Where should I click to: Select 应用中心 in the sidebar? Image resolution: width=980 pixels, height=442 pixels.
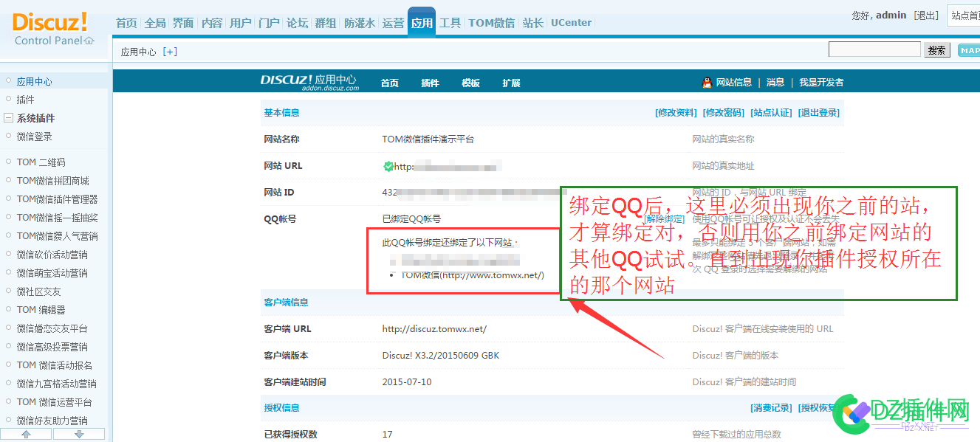point(35,81)
